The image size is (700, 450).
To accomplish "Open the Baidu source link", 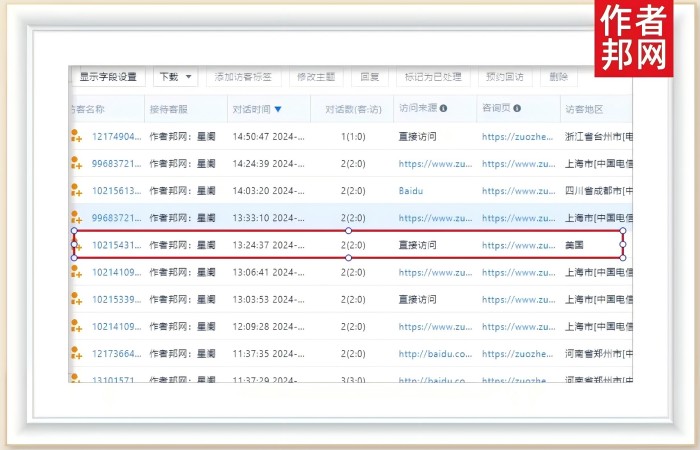I will point(412,190).
